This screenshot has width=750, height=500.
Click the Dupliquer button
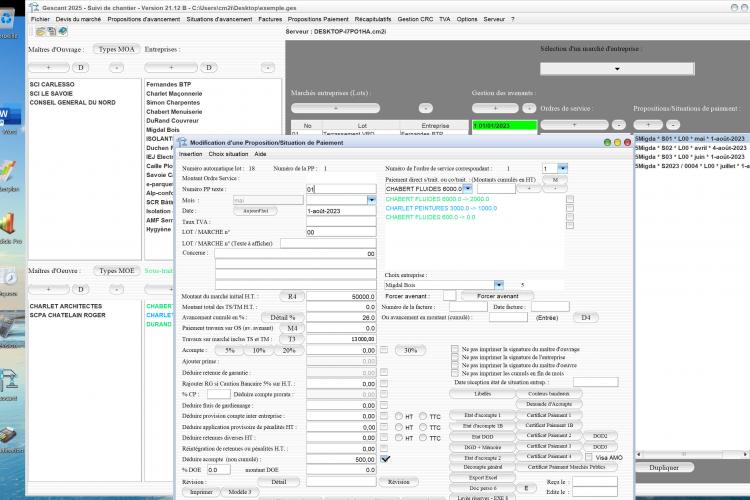[664, 467]
